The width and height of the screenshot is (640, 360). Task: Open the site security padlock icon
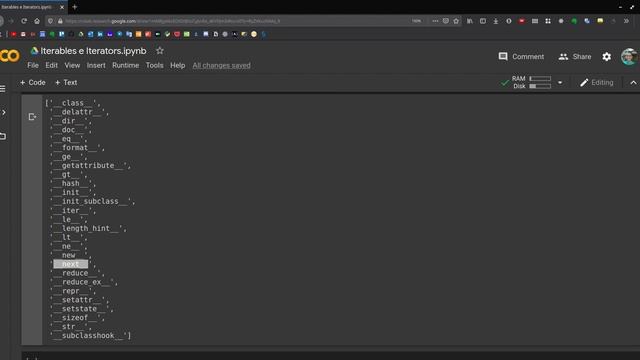point(60,21)
